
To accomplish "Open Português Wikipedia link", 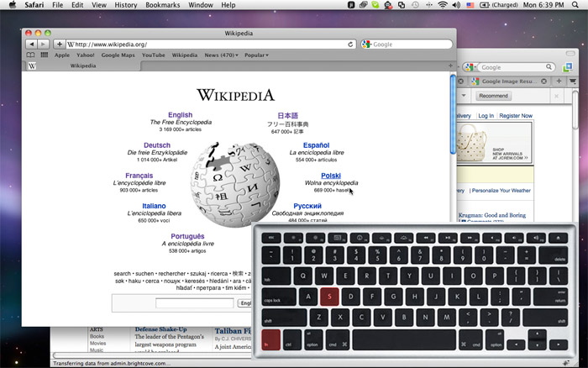I will coord(187,236).
